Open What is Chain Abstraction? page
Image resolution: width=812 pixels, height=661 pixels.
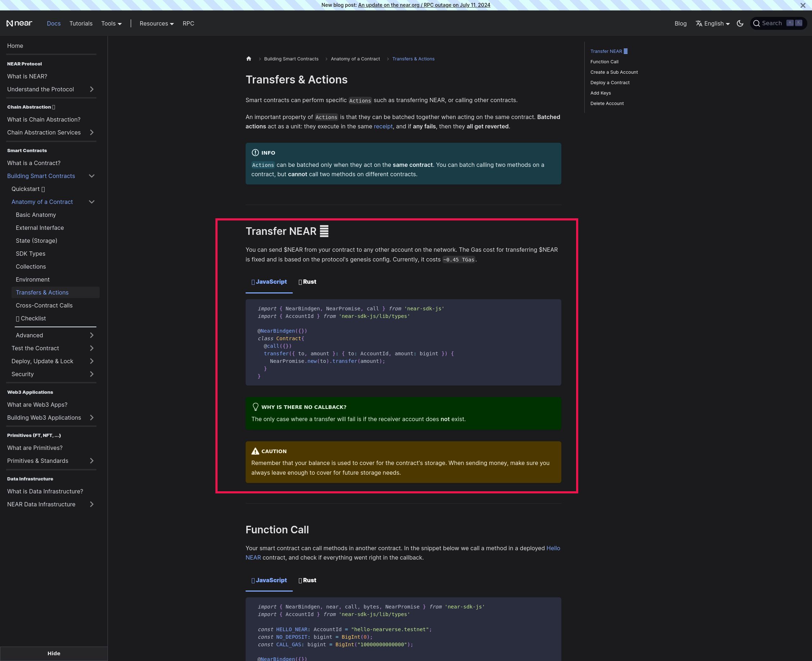click(44, 119)
